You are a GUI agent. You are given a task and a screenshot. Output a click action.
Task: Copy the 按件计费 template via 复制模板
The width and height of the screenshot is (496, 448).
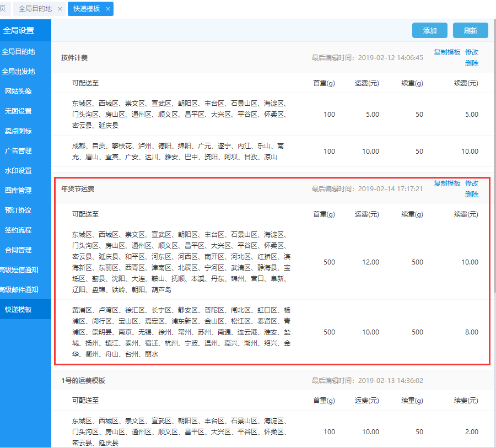[447, 52]
